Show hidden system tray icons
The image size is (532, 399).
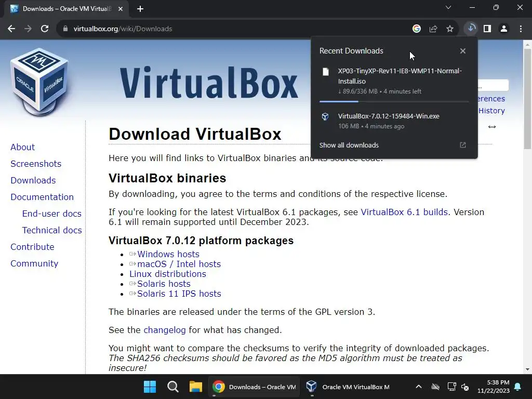[x=419, y=387]
